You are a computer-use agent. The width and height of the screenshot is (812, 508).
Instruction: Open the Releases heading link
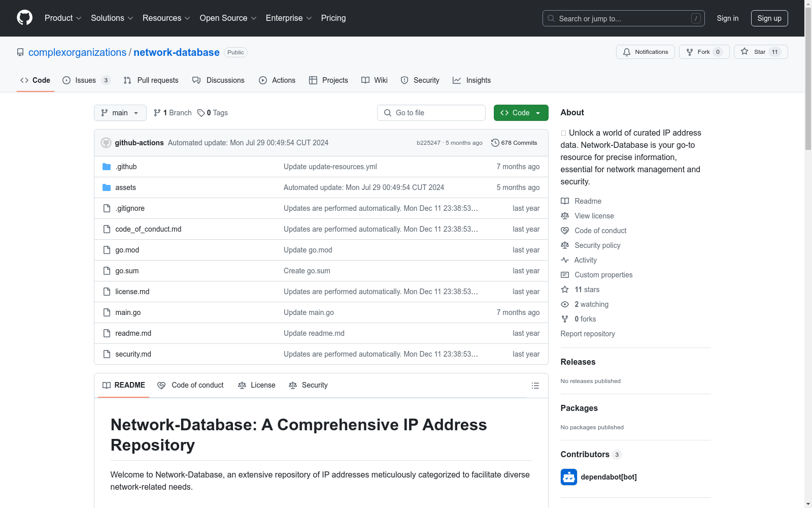pos(578,362)
